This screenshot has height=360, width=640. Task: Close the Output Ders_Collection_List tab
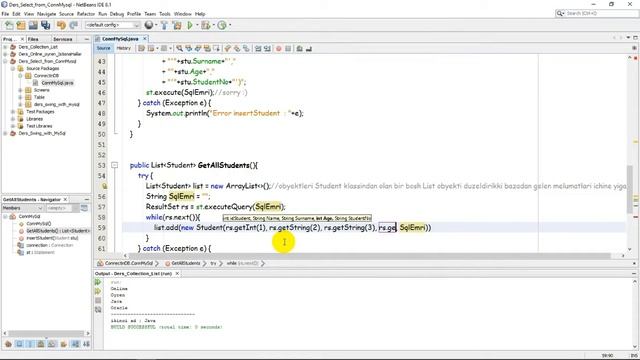coord(177,273)
